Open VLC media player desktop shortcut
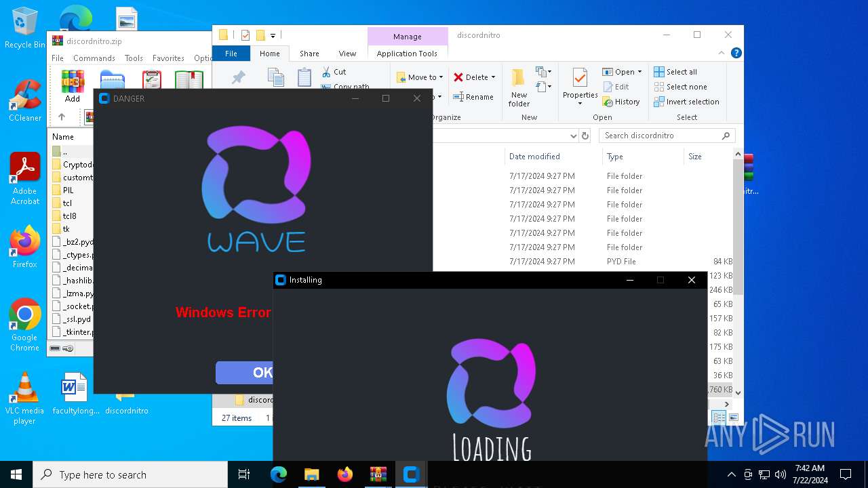The width and height of the screenshot is (868, 488). point(24,398)
